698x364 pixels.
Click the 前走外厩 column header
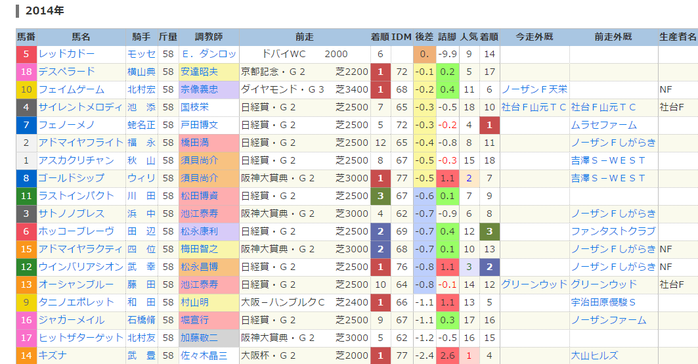coord(613,37)
